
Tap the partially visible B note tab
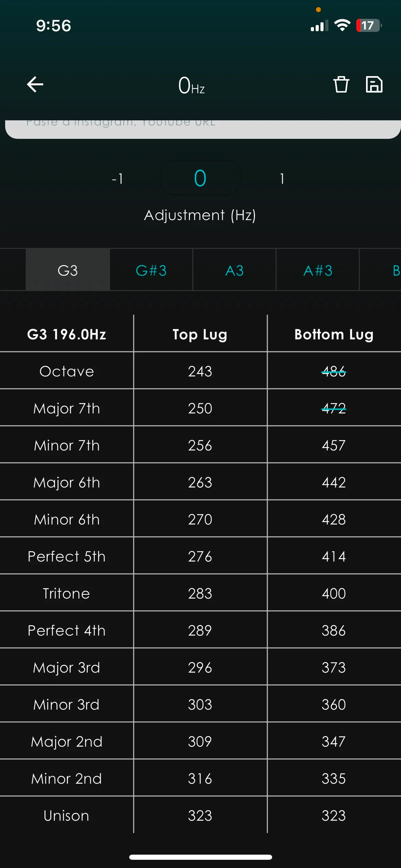click(395, 270)
